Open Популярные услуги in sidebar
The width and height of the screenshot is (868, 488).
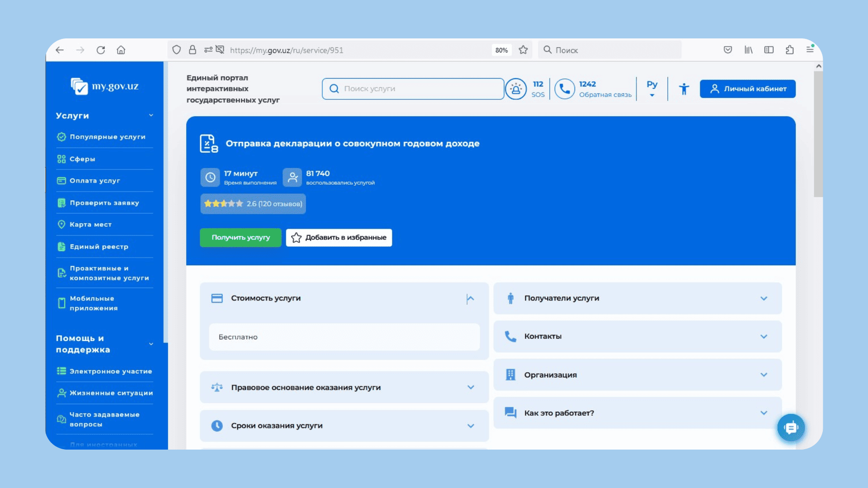[107, 137]
